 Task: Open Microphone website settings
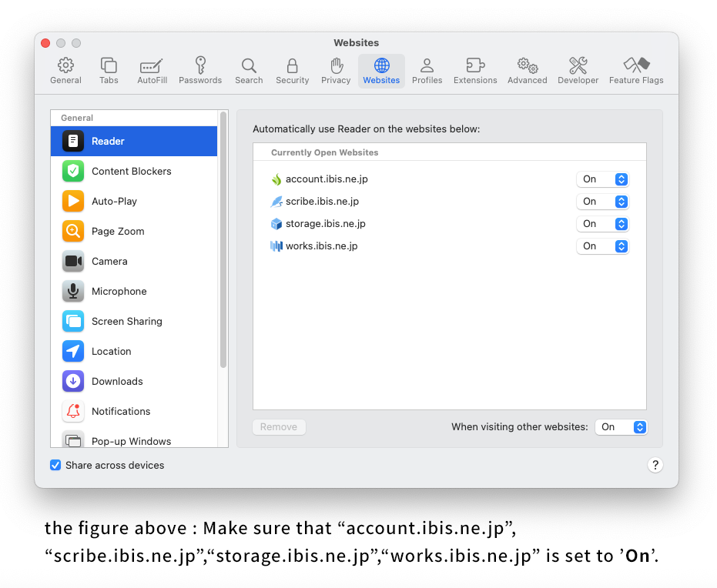coord(119,291)
